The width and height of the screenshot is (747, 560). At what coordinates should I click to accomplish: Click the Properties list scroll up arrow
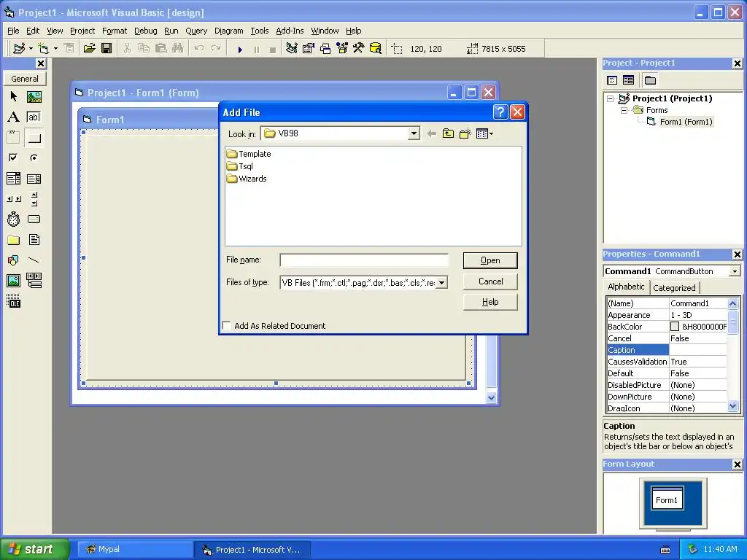(732, 303)
